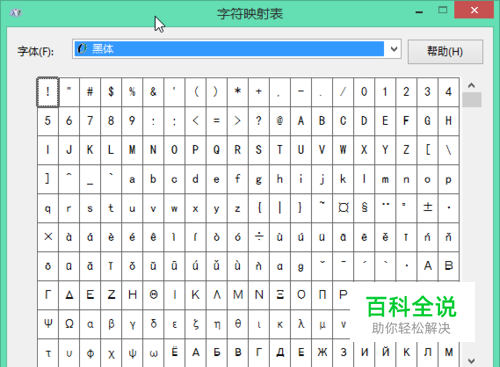The width and height of the screenshot is (500, 367).
Task: Select the > greater-than character cell
Action: pos(238,121)
